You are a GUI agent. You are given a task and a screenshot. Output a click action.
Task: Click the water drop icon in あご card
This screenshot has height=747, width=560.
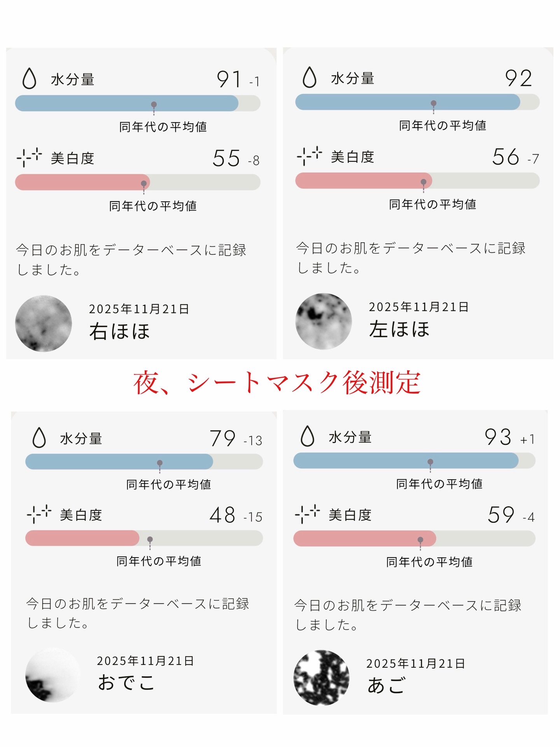coord(307,436)
